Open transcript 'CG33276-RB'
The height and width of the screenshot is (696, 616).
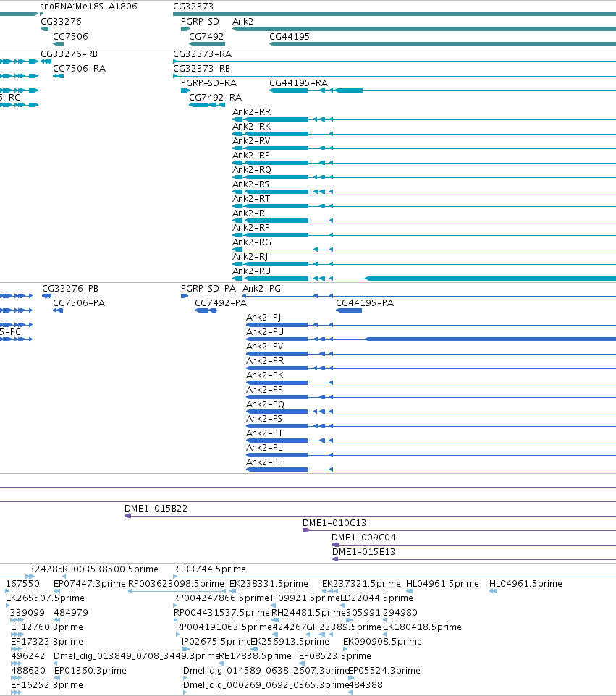click(69, 54)
